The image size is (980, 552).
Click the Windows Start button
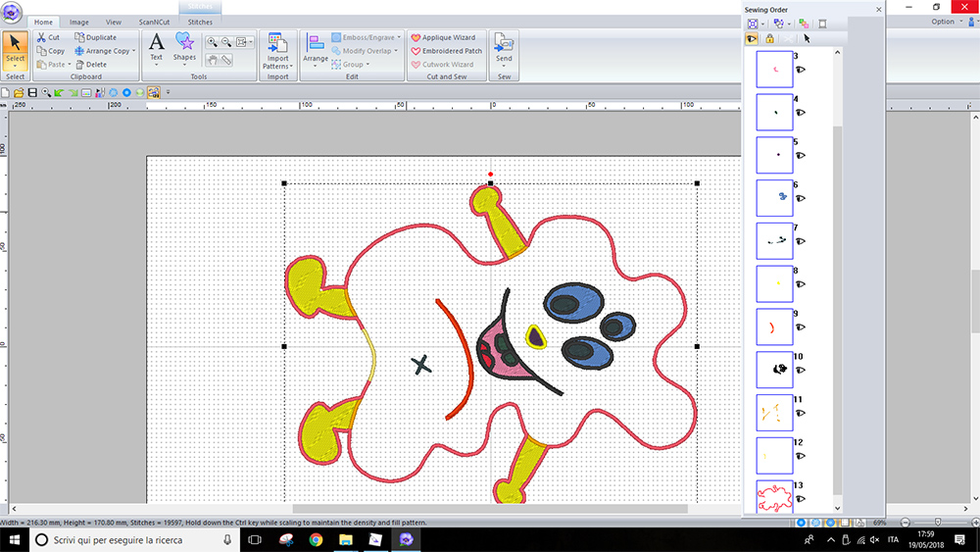pyautogui.click(x=15, y=539)
